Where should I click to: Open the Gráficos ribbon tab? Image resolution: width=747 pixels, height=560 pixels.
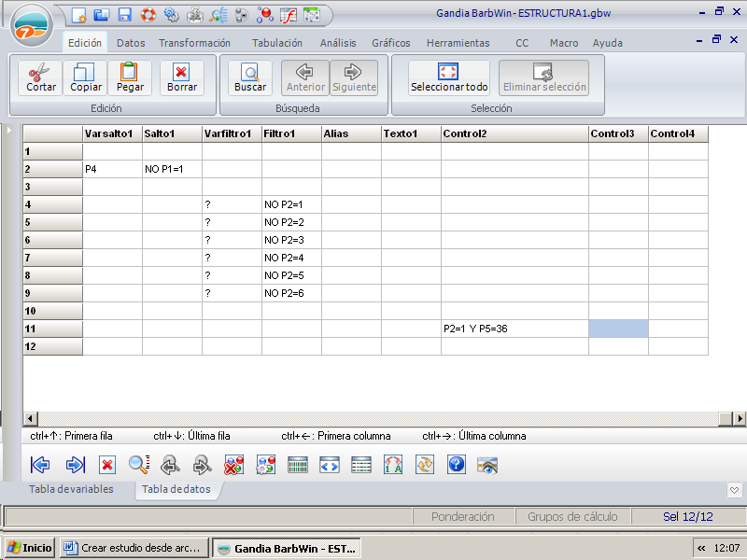[x=391, y=43]
